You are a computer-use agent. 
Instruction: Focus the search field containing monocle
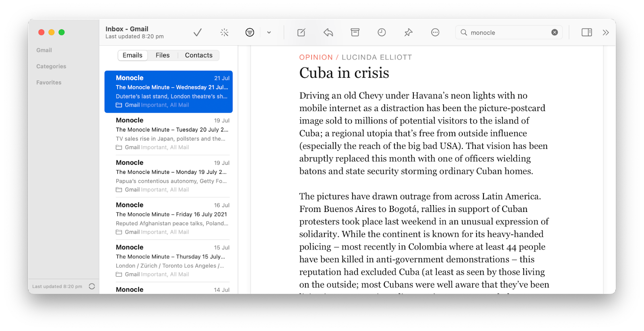click(509, 33)
